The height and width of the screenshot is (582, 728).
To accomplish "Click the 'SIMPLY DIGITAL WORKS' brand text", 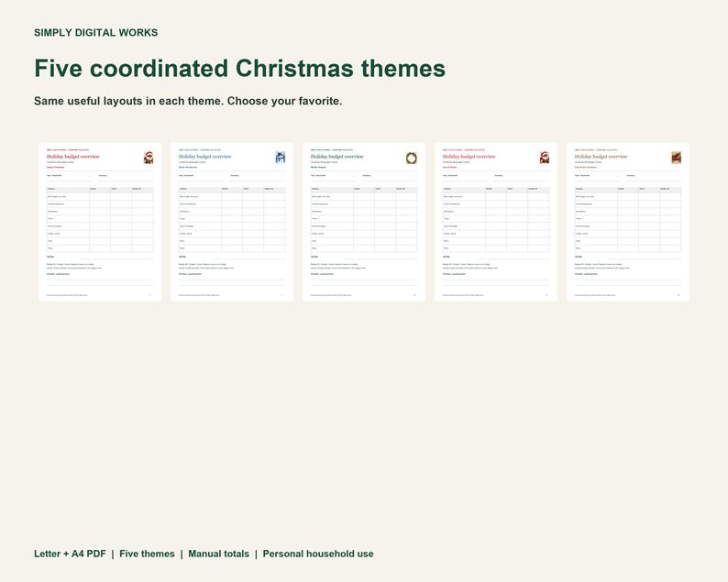I will tap(95, 32).
